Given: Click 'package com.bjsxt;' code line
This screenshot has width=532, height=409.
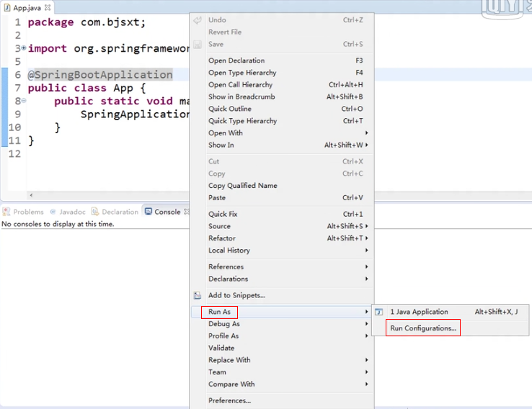Looking at the screenshot, I should point(87,22).
